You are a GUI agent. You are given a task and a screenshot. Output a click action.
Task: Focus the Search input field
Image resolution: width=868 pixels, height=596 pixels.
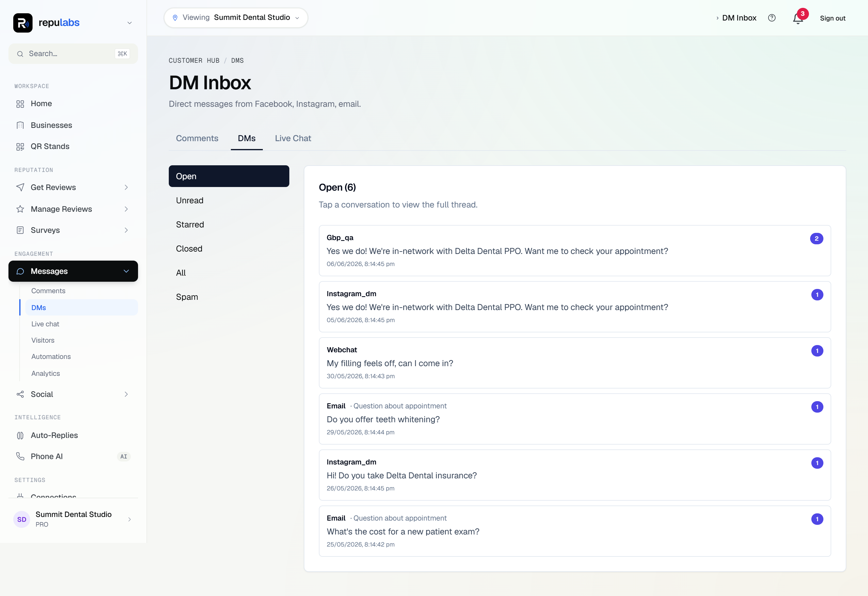pos(73,54)
